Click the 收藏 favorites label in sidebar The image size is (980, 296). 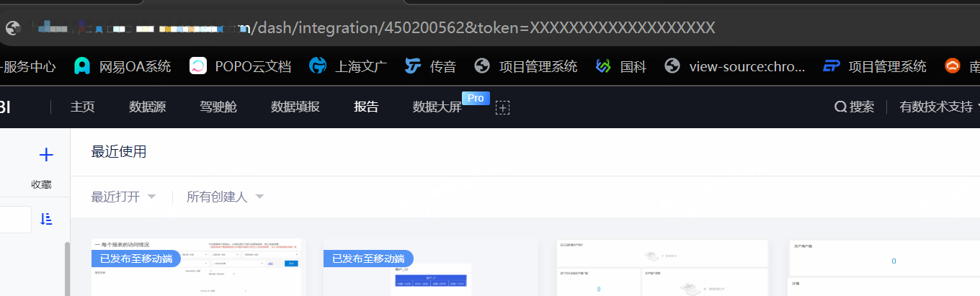click(41, 184)
